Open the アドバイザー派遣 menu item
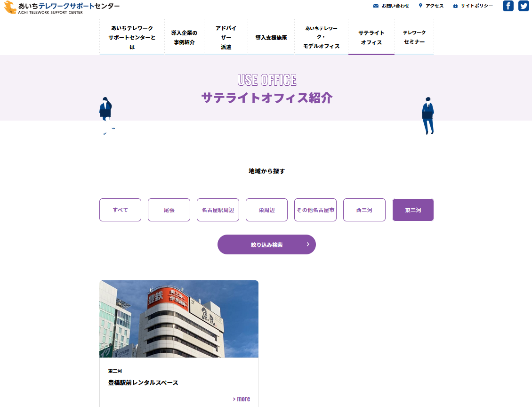The width and height of the screenshot is (532, 407). coord(226,38)
